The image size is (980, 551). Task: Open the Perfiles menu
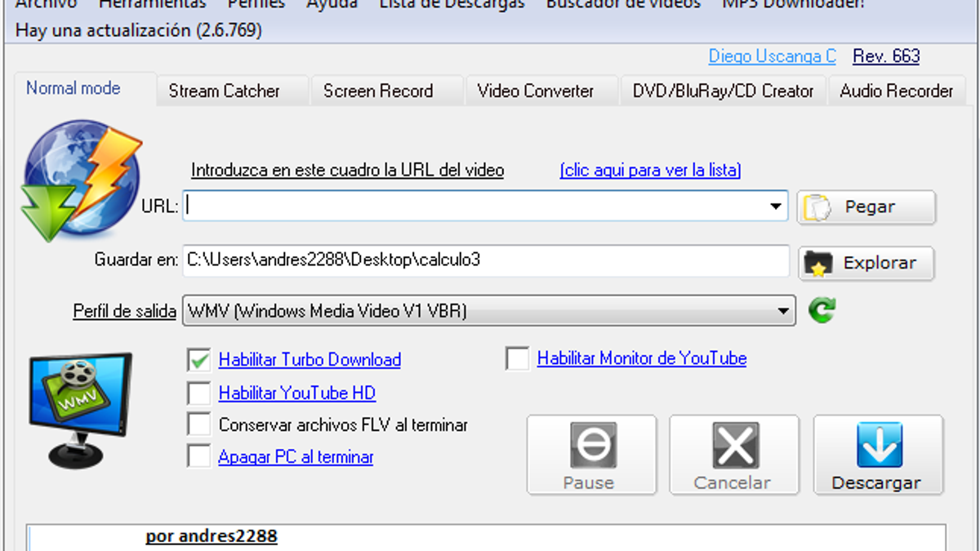coord(256,3)
